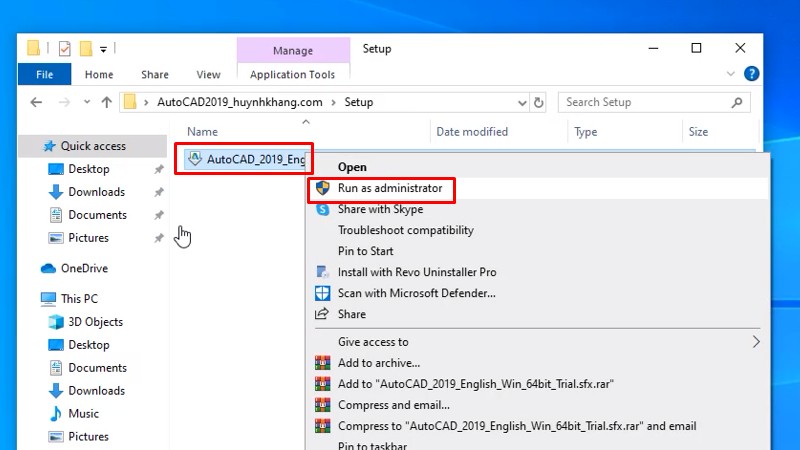The height and width of the screenshot is (450, 800).
Task: Click the Up one level arrow
Action: point(106,102)
